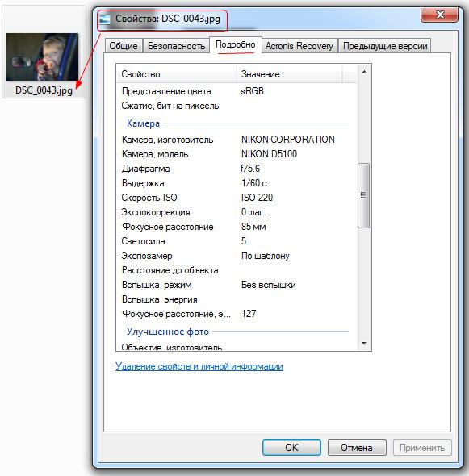
Task: Select the Подробно tab
Action: pyautogui.click(x=236, y=45)
